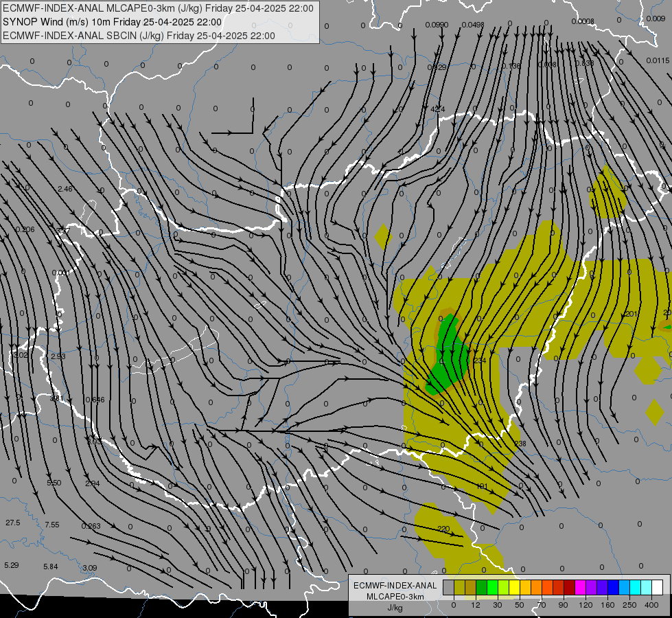Image resolution: width=672 pixels, height=618 pixels.
Task: Click the J/kg unit label in legend
Action: [395, 608]
